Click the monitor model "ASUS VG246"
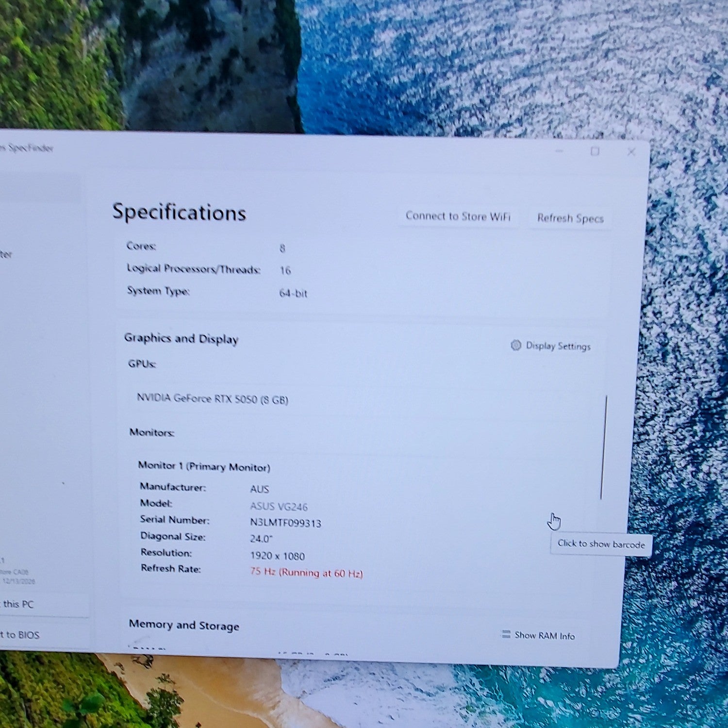 click(x=279, y=507)
